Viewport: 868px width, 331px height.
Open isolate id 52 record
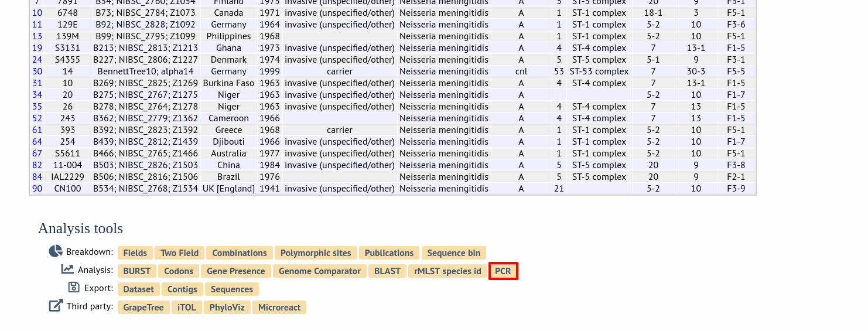tap(37, 118)
